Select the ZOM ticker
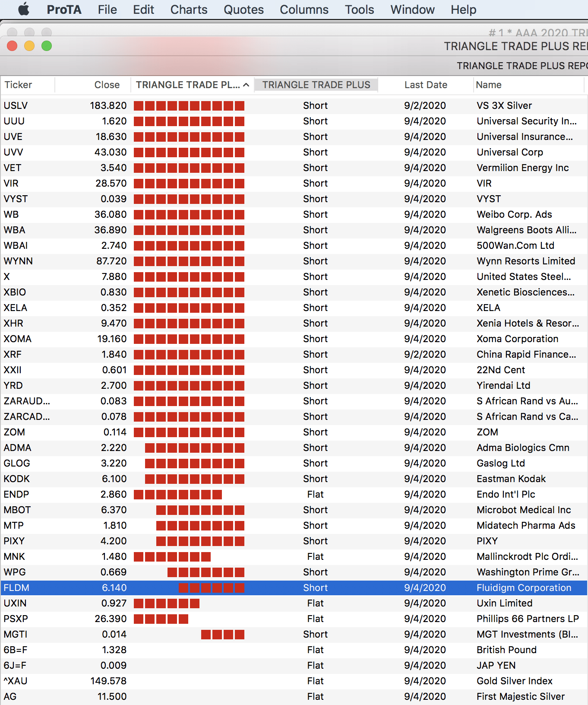588x705 pixels. coord(14,432)
